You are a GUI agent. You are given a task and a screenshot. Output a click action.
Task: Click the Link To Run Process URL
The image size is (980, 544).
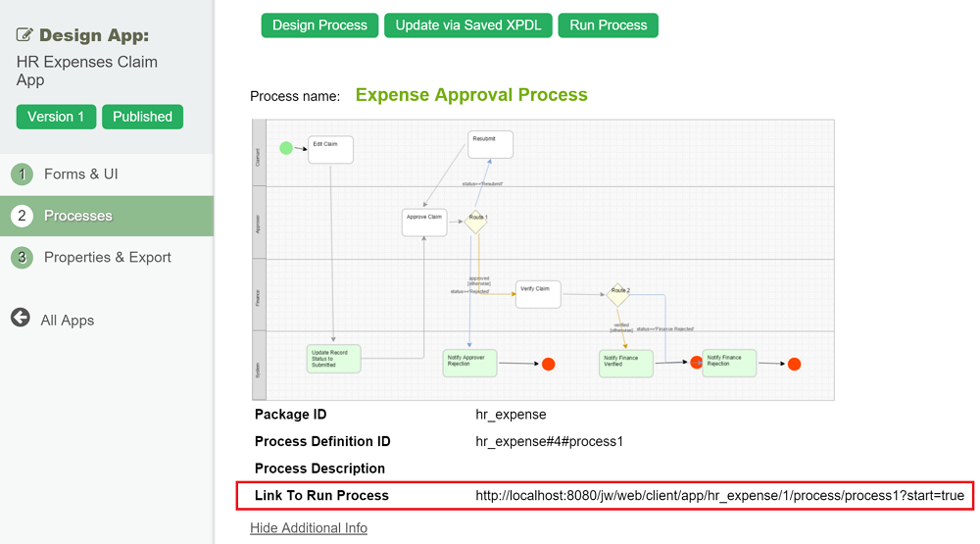(x=719, y=496)
